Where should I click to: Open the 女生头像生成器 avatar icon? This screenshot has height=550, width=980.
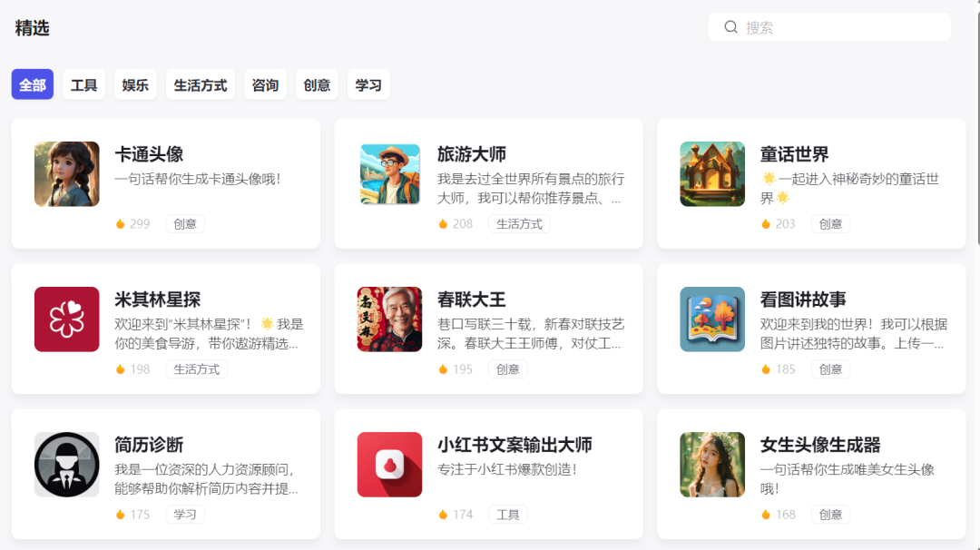[x=712, y=465]
